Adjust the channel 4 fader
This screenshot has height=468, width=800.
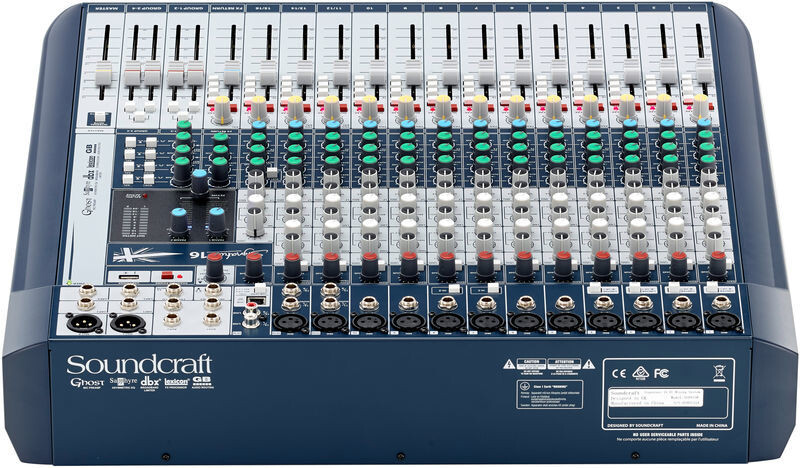click(595, 72)
